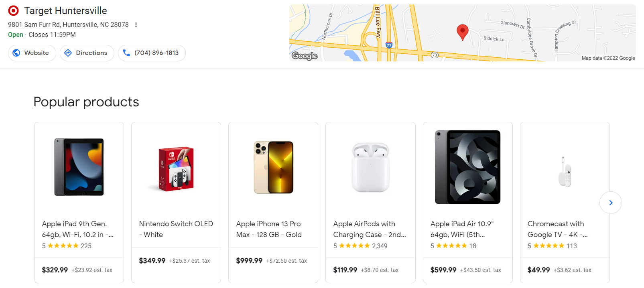
Task: Click the Open hours status text
Action: click(15, 35)
